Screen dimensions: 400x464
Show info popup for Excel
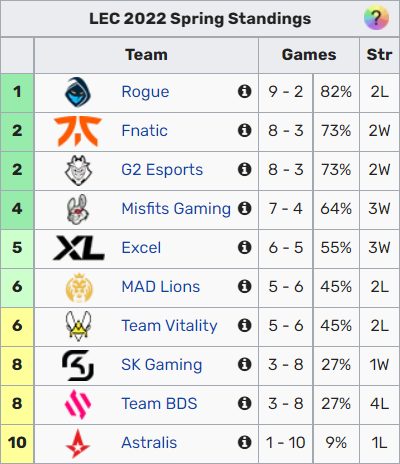click(x=244, y=247)
